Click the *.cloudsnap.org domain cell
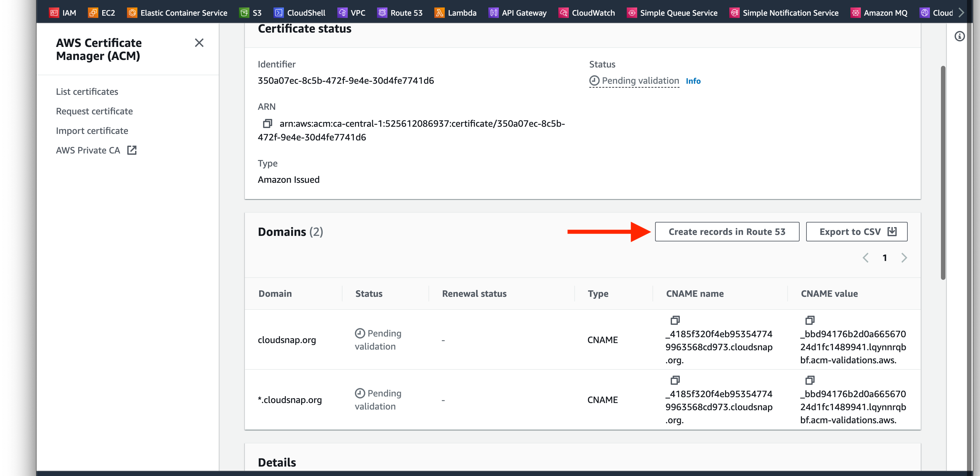Image resolution: width=980 pixels, height=476 pixels. point(290,399)
